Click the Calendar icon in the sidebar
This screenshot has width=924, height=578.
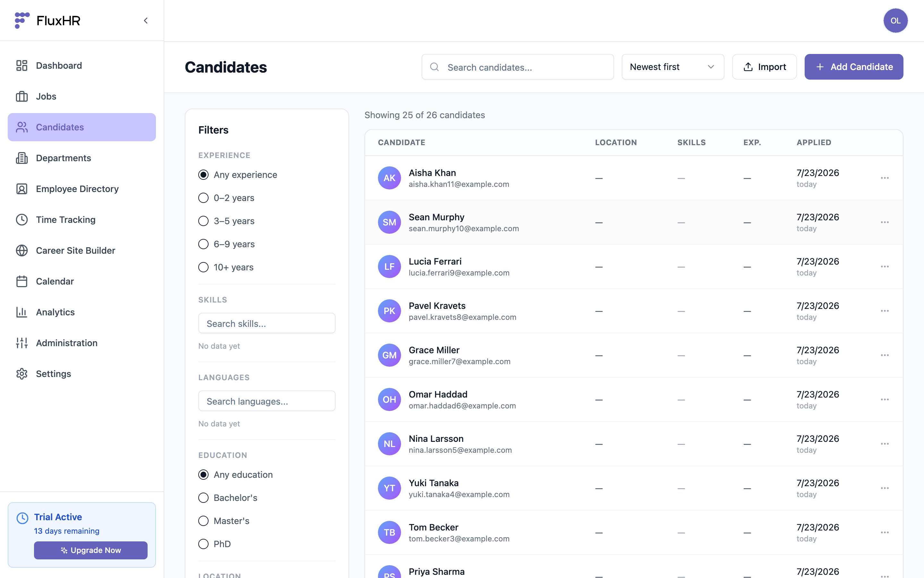[x=22, y=281]
